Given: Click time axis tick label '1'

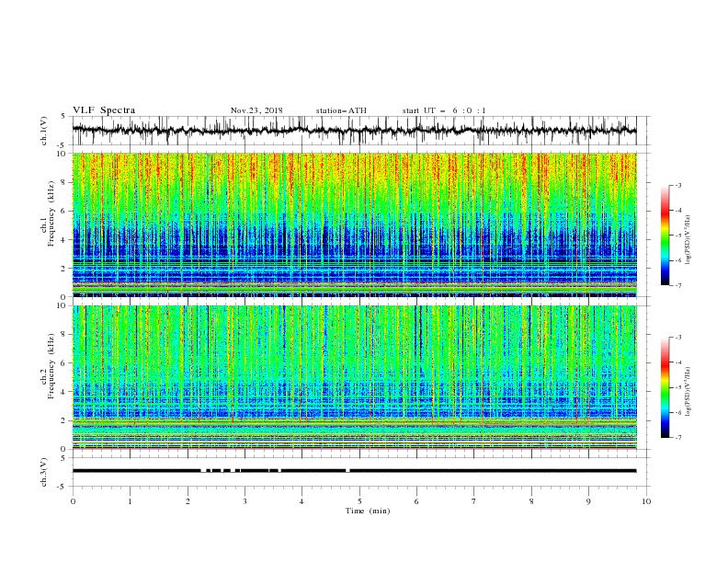Looking at the screenshot, I should (130, 501).
